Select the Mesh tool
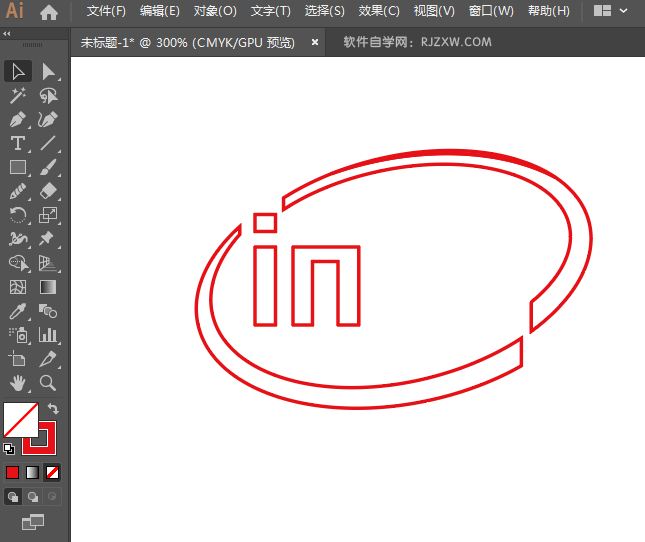Viewport: 645px width, 542px height. 18,287
